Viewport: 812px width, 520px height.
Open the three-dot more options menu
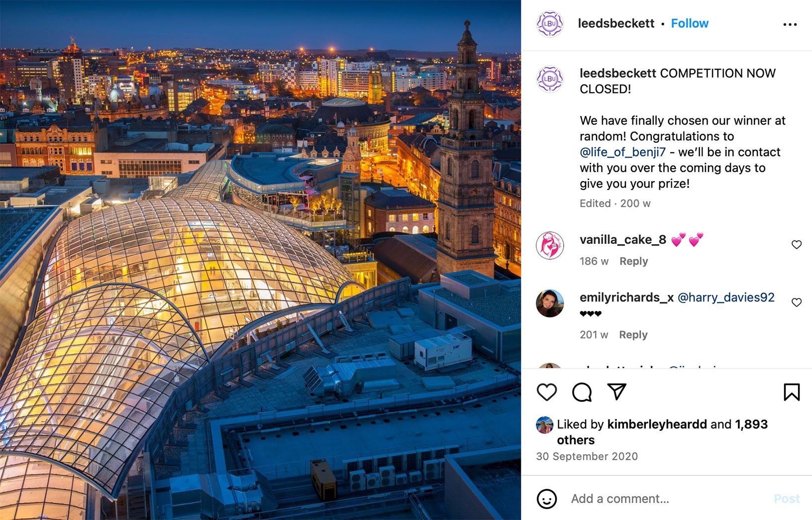pos(790,24)
